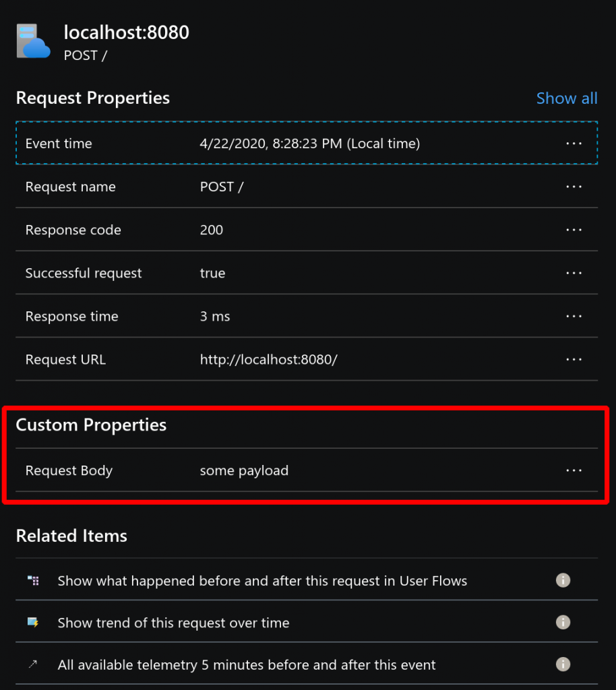Viewport: 616px width, 690px height.
Task: Open the Event time row ellipsis menu
Action: pos(574,144)
